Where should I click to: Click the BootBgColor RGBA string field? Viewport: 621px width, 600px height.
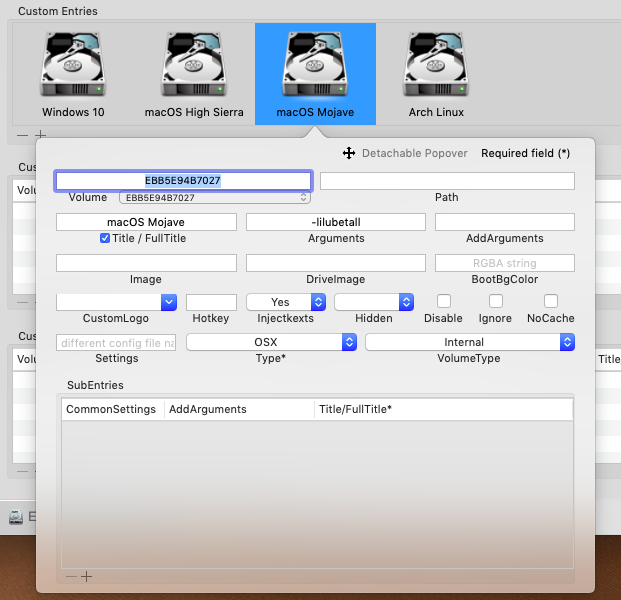tap(505, 263)
